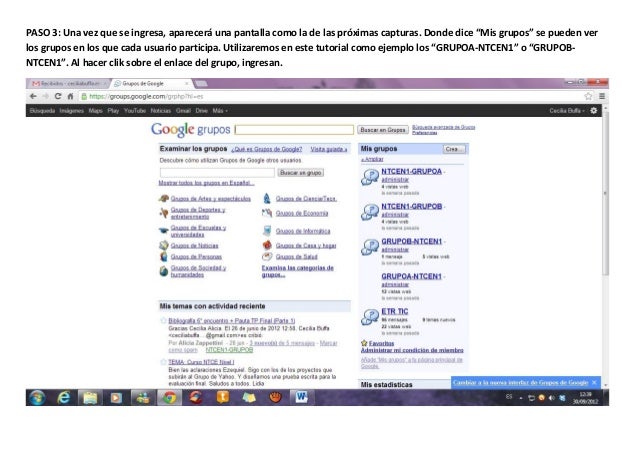
Task: Click Escuelas y universidades category icon
Action: click(164, 231)
